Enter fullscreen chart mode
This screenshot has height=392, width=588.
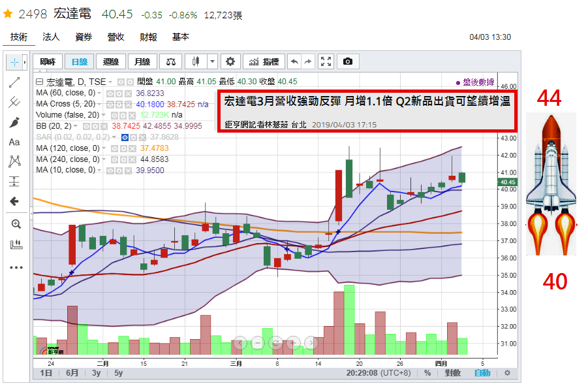pos(326,61)
